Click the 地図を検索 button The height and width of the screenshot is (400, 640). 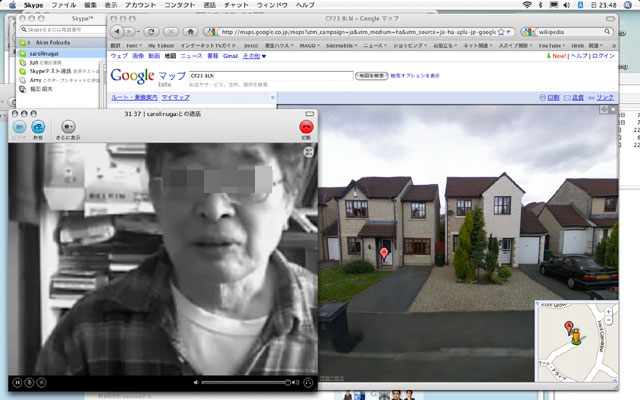371,76
